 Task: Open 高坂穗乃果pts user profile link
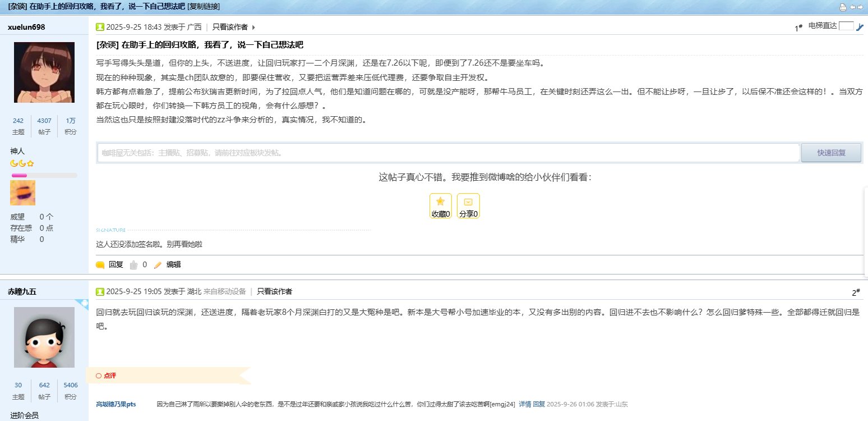[x=116, y=404]
